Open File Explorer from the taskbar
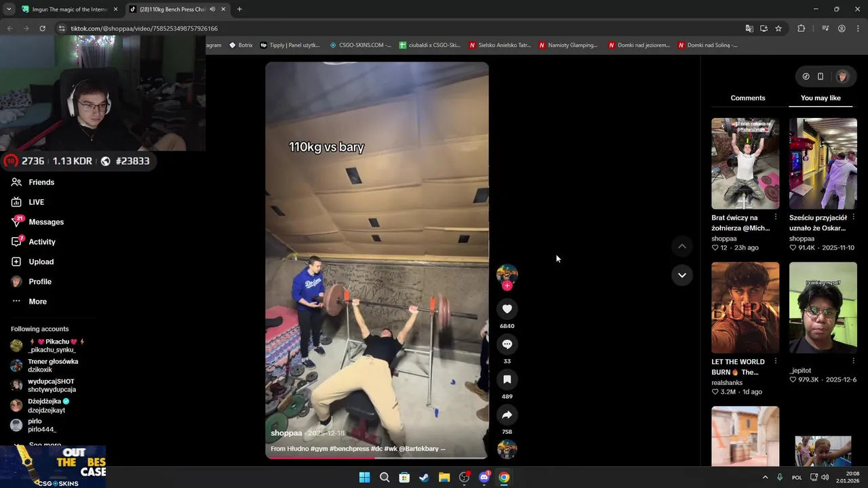Screen dimensions: 868x488 click(x=444, y=477)
